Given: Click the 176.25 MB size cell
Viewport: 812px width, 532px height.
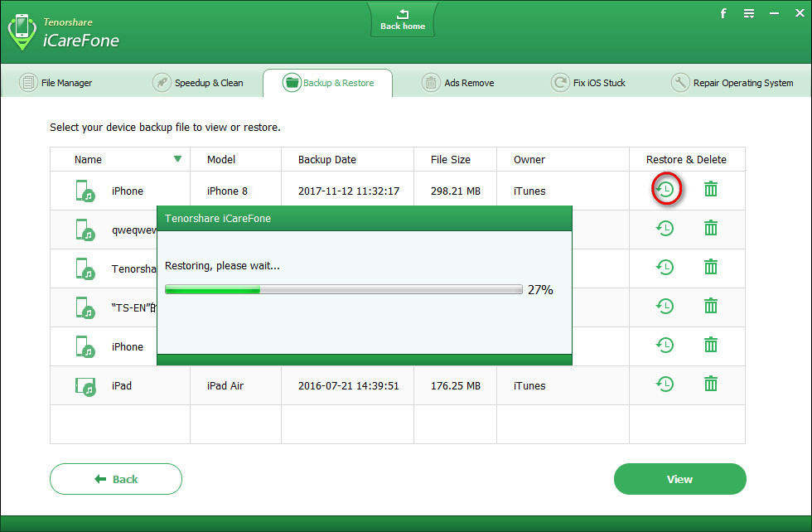Looking at the screenshot, I should [456, 386].
